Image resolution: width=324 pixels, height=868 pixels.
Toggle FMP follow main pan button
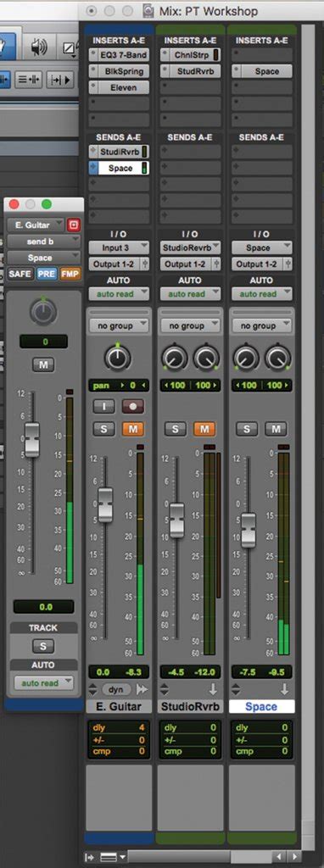tap(70, 274)
